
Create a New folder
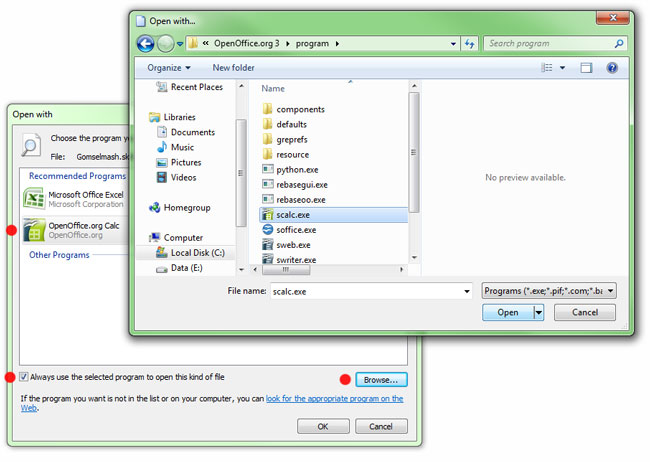pyautogui.click(x=233, y=68)
